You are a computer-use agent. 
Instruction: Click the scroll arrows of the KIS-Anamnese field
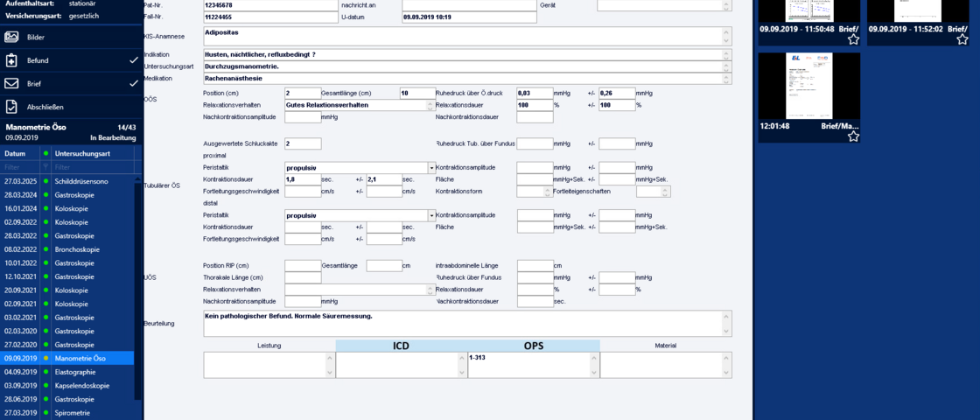tap(727, 36)
